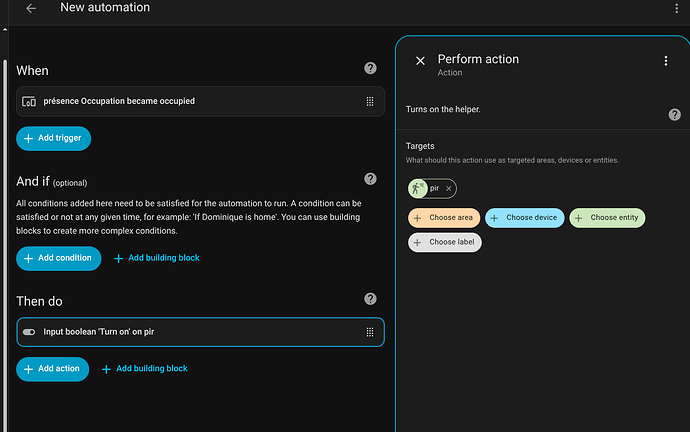Add a building block under And if

point(156,258)
